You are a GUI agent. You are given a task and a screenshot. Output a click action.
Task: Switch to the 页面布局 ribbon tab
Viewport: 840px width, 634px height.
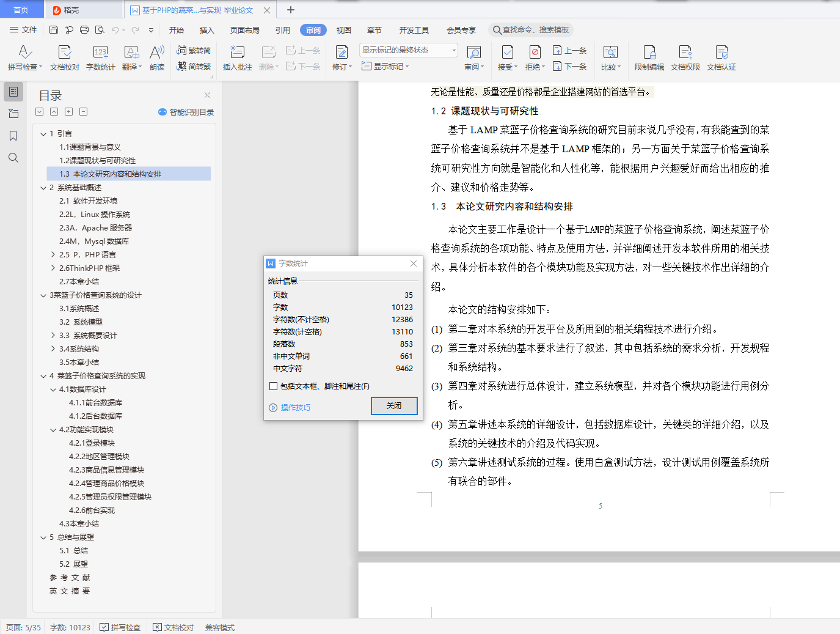click(x=245, y=30)
